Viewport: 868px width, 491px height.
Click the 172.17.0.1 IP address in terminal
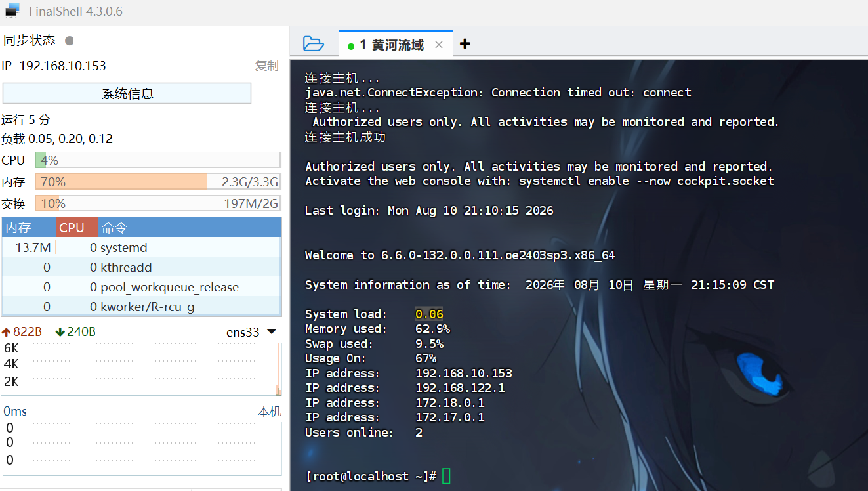[x=450, y=417]
